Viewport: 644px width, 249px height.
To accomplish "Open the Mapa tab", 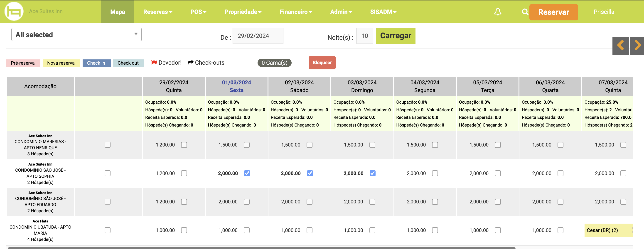I will 118,12.
